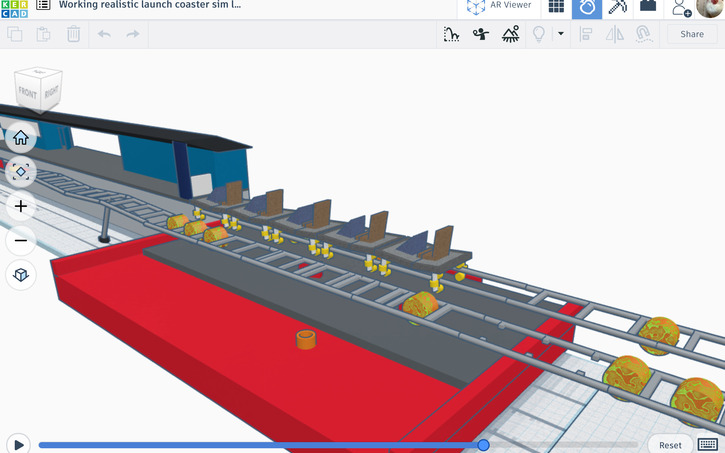
Task: Click the view cube RIGHT face
Action: click(x=51, y=92)
